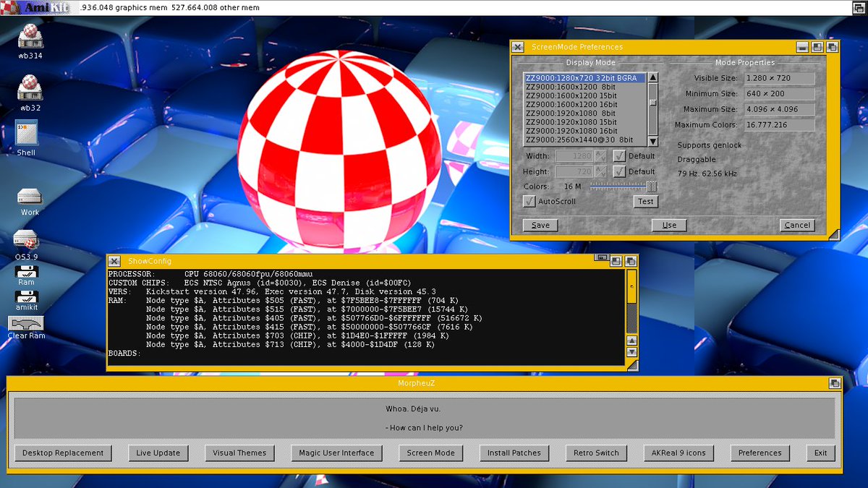
Task: Select the OS3.9 disk icon
Action: coord(26,240)
